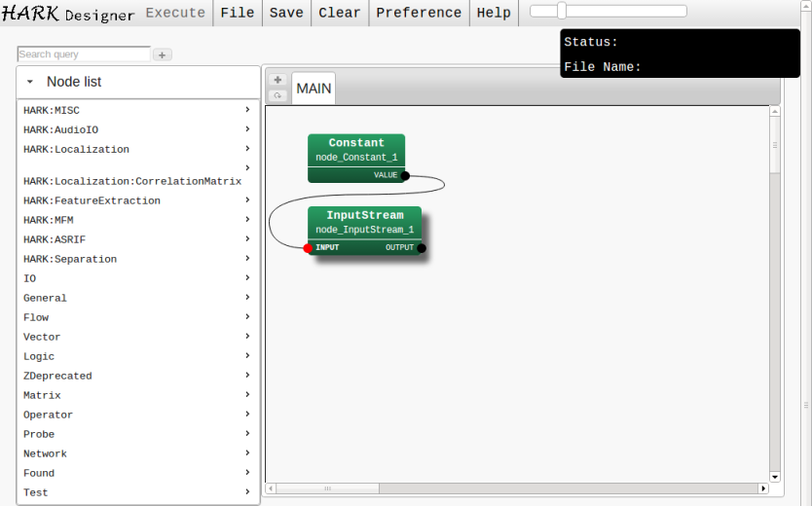Expand the HARK:Separation node category
The image size is (812, 506).
coord(136,259)
